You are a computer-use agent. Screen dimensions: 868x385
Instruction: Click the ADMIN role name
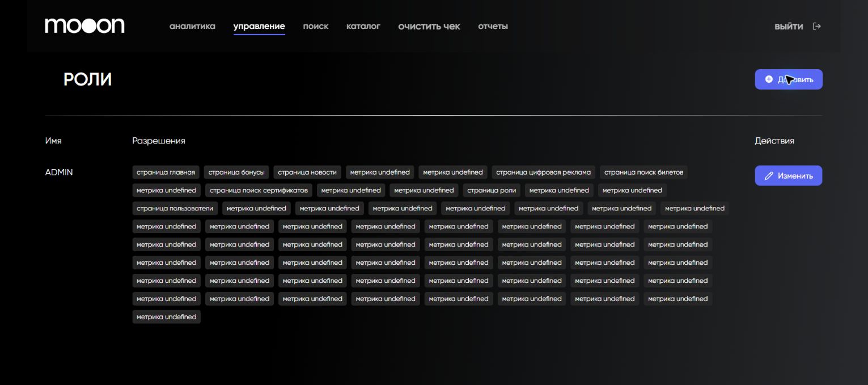(x=59, y=172)
